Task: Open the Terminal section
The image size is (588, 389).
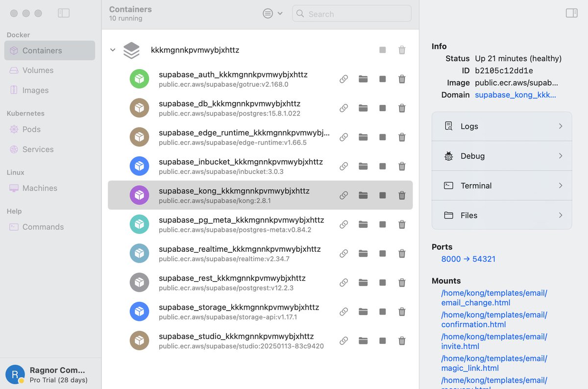Action: (x=502, y=186)
